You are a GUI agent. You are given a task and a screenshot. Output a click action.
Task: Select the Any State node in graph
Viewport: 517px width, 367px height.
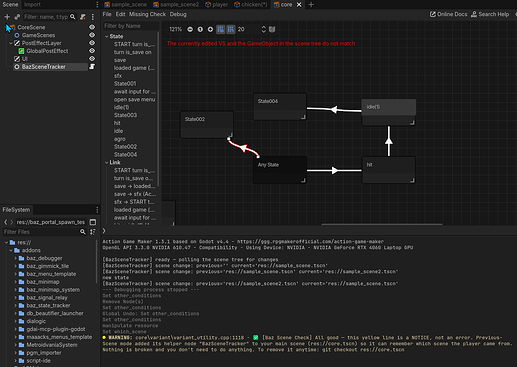click(x=280, y=170)
